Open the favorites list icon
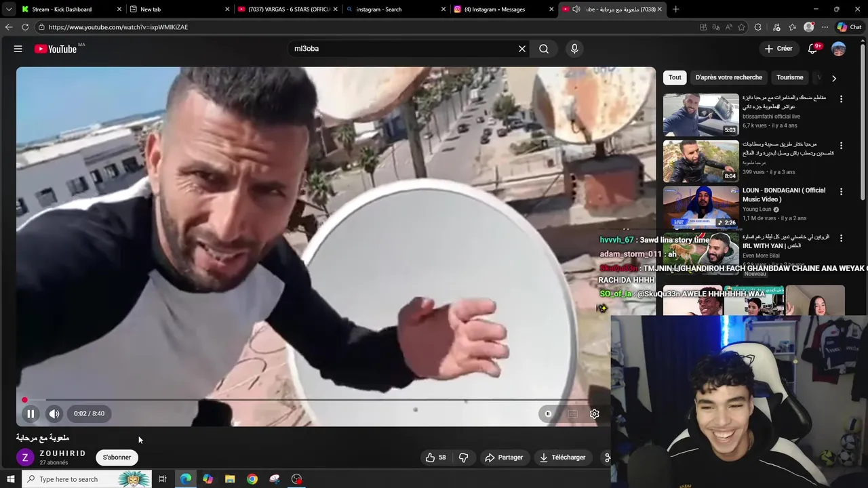The image size is (868, 488). 792,27
